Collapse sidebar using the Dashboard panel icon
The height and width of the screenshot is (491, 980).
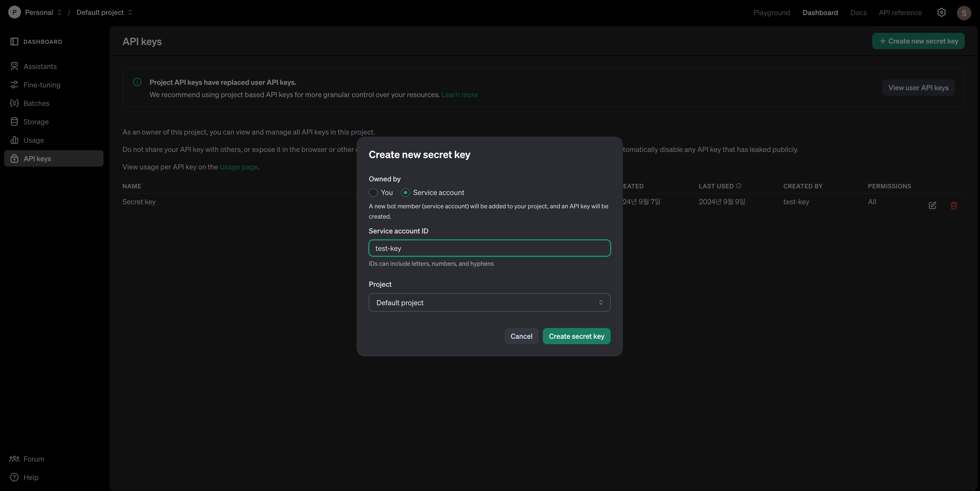click(14, 42)
